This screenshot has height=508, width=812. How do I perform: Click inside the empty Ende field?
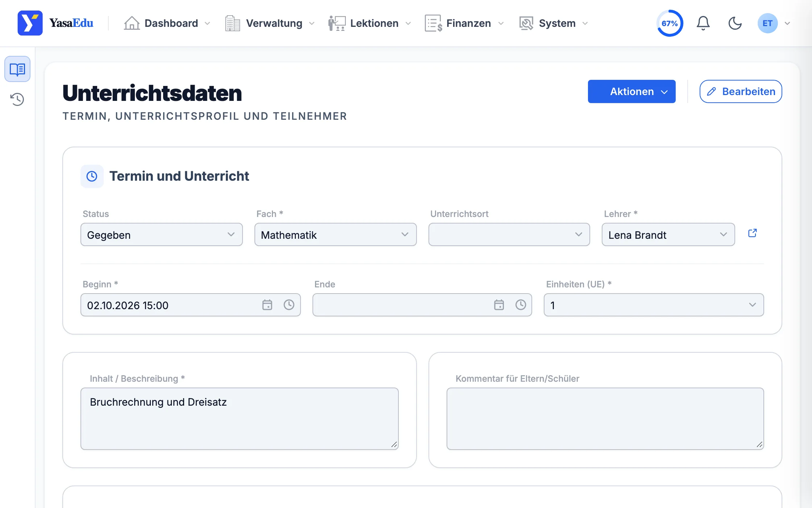(422, 305)
